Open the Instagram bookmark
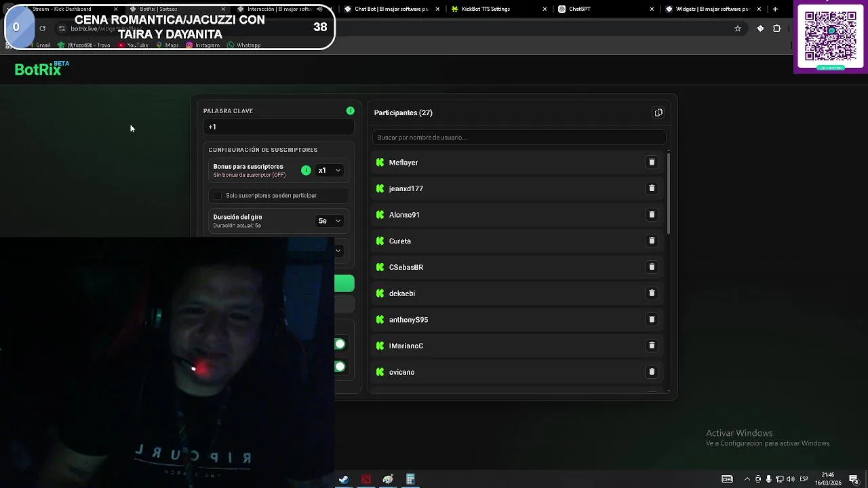 click(x=203, y=45)
